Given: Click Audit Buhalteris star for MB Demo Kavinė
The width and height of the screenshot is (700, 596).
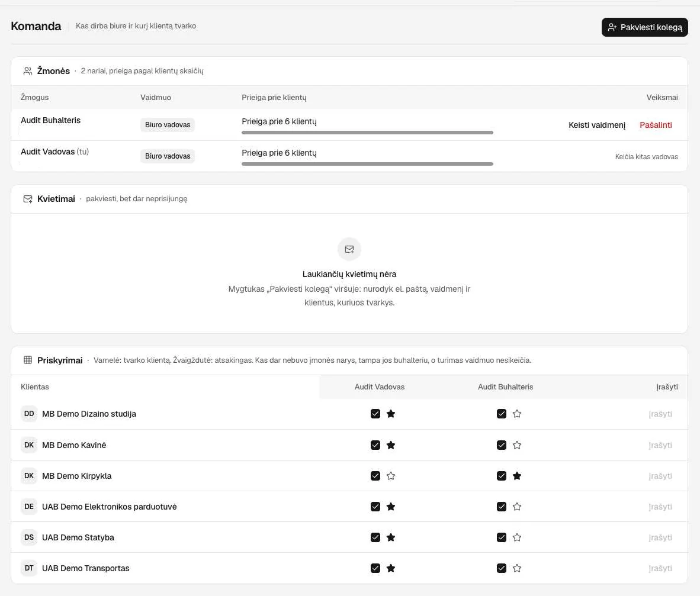Looking at the screenshot, I should [x=517, y=444].
